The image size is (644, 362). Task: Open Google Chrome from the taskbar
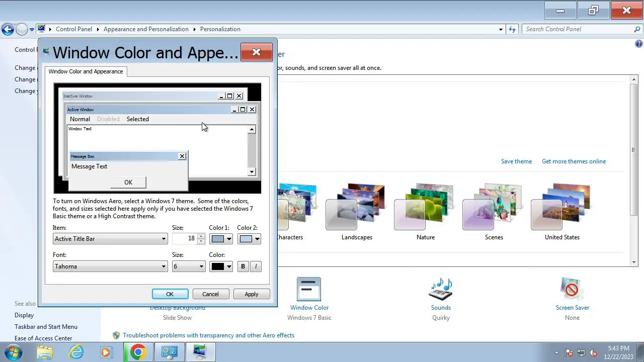(138, 352)
